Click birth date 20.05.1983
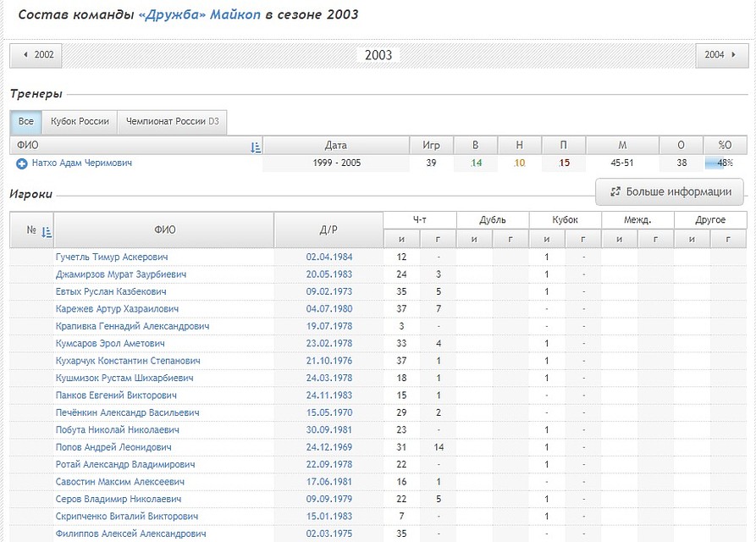Viewport: 756px width, 542px height. coord(328,274)
